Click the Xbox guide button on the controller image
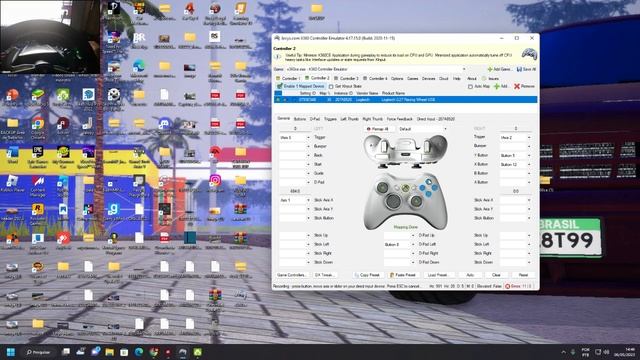The width and height of the screenshot is (640, 360). [x=405, y=188]
